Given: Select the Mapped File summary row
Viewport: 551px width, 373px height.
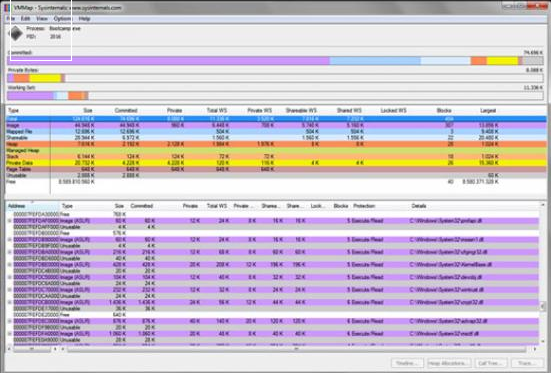Looking at the screenshot, I should point(276,131).
